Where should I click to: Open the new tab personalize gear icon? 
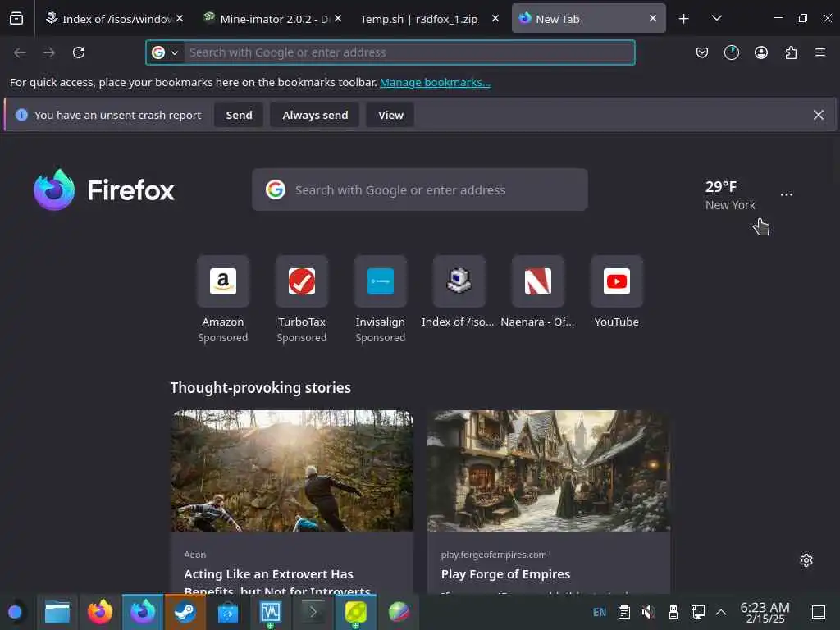click(x=806, y=560)
